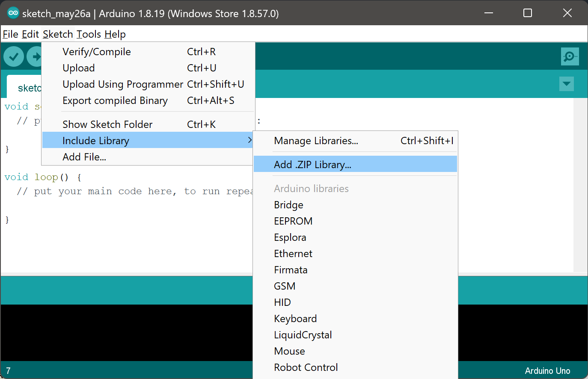Screen dimensions: 588x379
Task: Open the Sketch menu
Action: pos(58,34)
